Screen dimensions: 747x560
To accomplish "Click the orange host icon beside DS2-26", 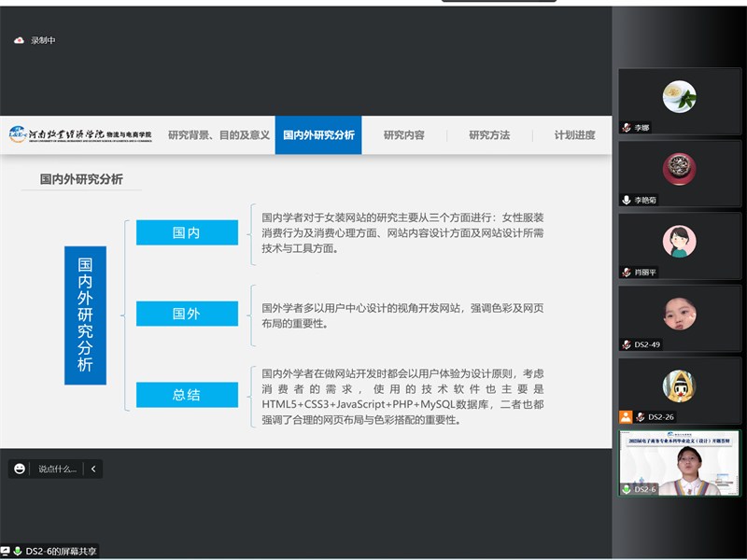I will coord(627,417).
